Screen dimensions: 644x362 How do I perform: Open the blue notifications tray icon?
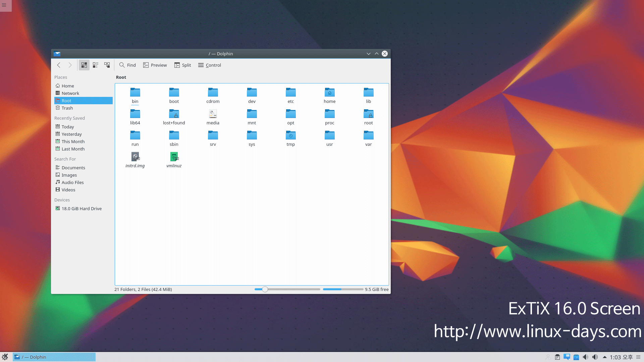click(x=567, y=357)
